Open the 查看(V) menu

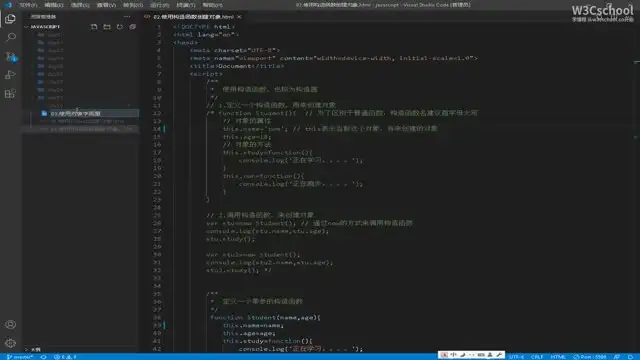[106, 5]
